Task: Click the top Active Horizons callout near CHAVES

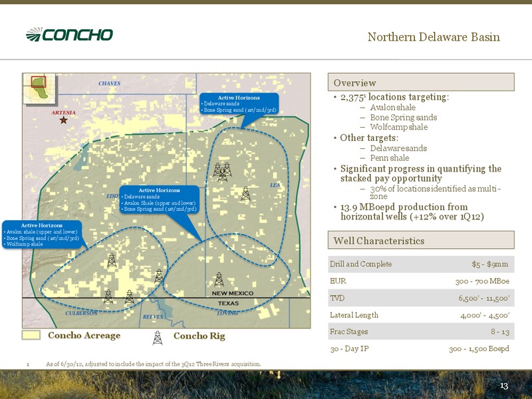Action: (239, 104)
